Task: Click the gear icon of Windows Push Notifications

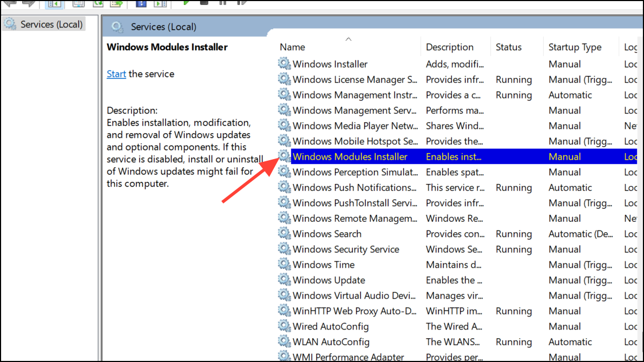Action: (284, 187)
